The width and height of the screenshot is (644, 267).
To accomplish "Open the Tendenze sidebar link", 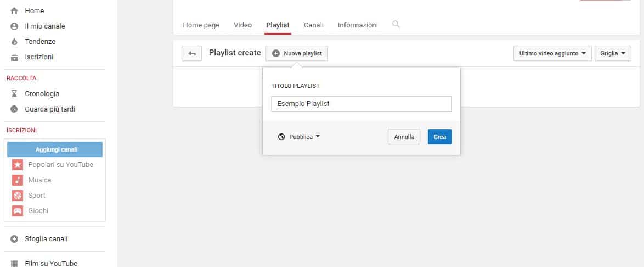I will coord(40,42).
